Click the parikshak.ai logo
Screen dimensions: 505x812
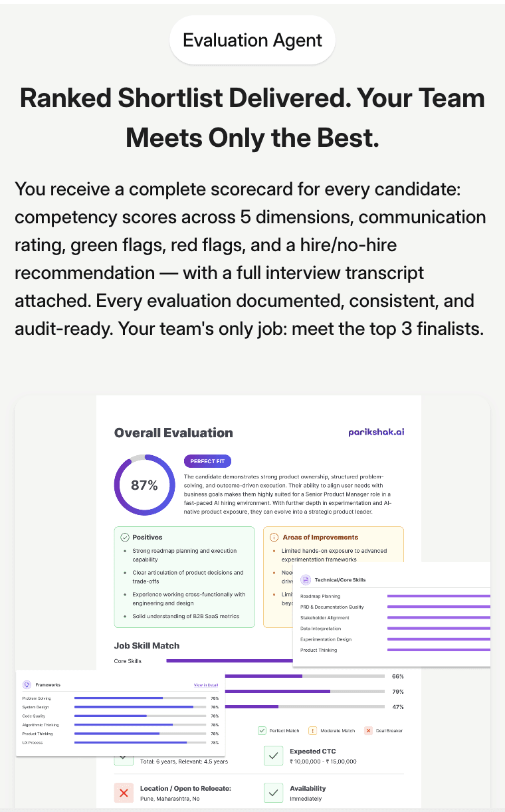tap(376, 432)
